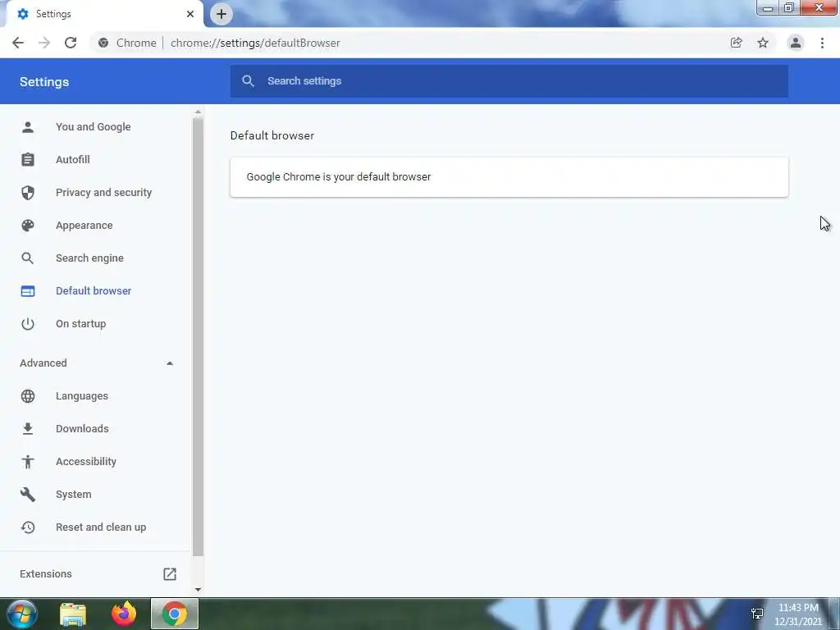Collapse the Advanced section arrow
This screenshot has height=630, width=840.
pos(170,363)
